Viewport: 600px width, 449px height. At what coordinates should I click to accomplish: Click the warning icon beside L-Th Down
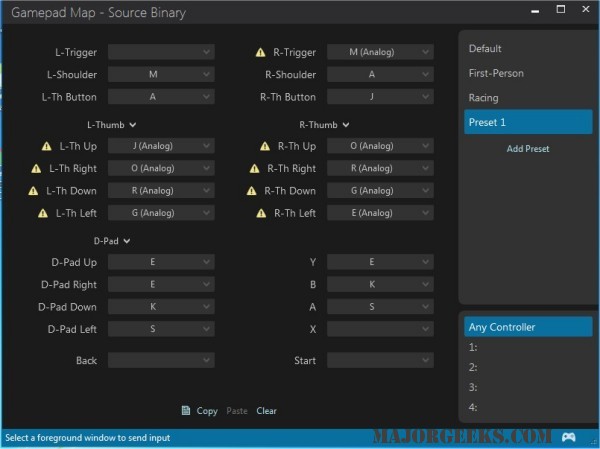coord(33,191)
